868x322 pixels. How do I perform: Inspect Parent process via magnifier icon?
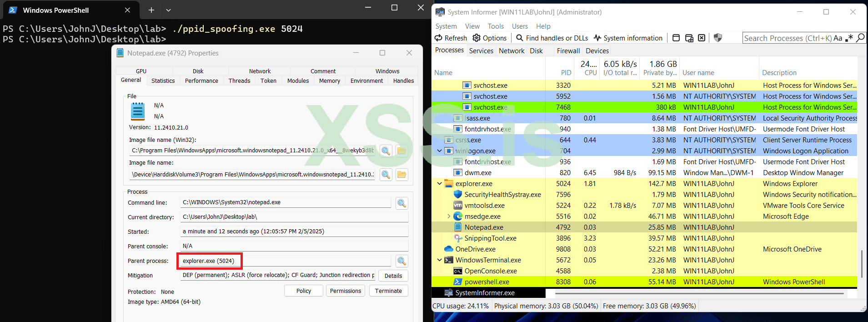coord(402,261)
